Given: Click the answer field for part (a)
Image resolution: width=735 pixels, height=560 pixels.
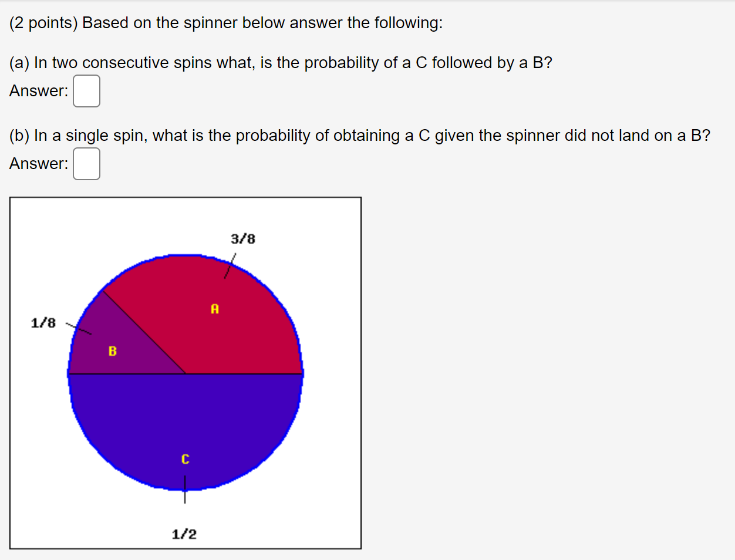Looking at the screenshot, I should (x=86, y=91).
